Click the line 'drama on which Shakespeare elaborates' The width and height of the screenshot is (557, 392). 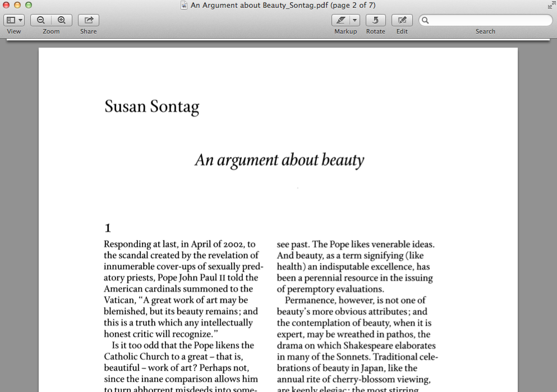pyautogui.click(x=356, y=345)
